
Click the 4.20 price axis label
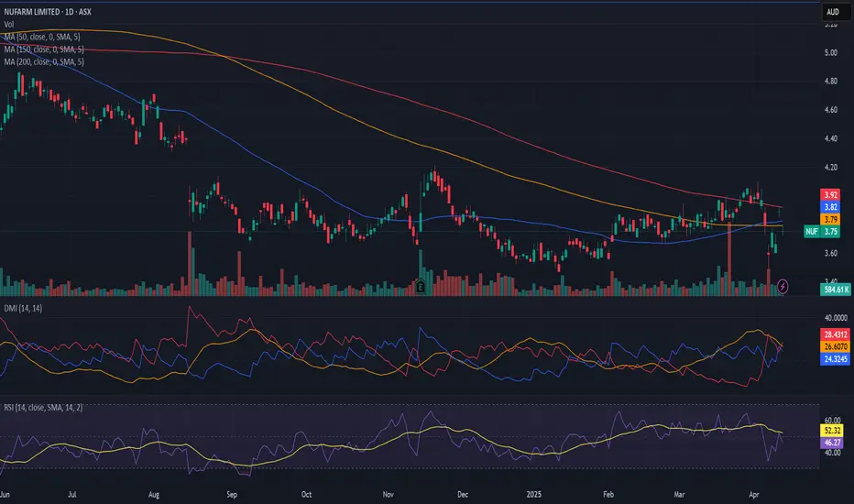830,168
